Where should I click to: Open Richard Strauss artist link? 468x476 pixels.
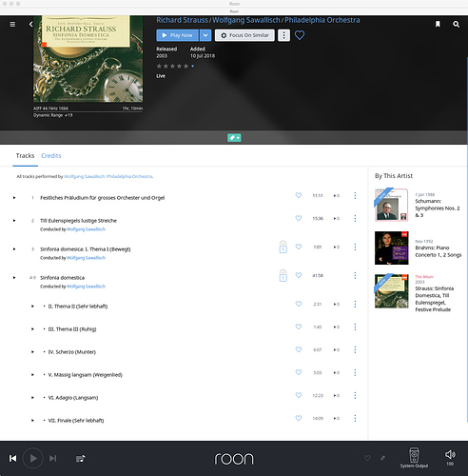182,20
